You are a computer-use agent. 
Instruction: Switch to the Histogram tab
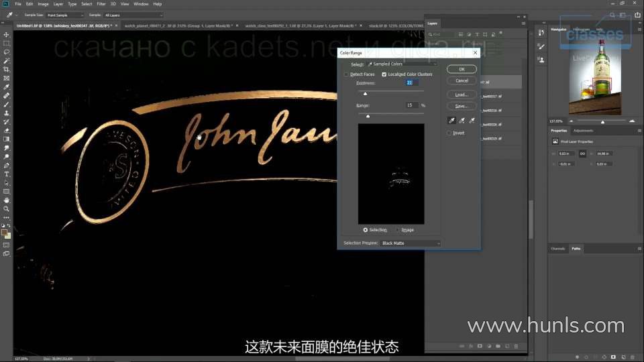(581, 29)
